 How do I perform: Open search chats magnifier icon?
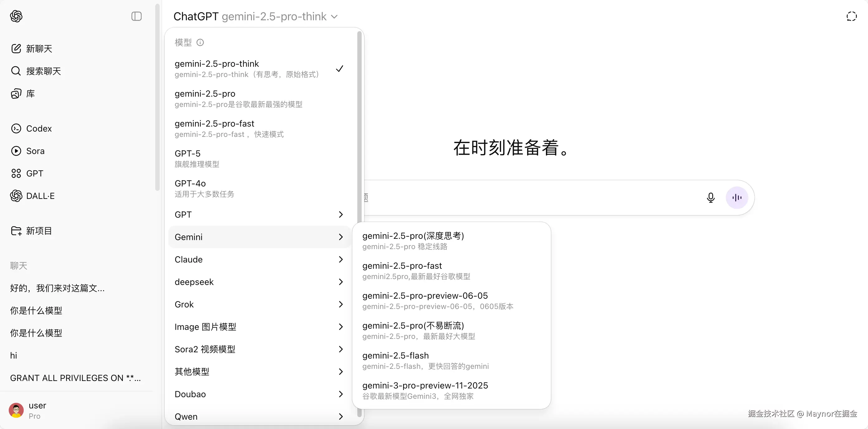[x=16, y=71]
